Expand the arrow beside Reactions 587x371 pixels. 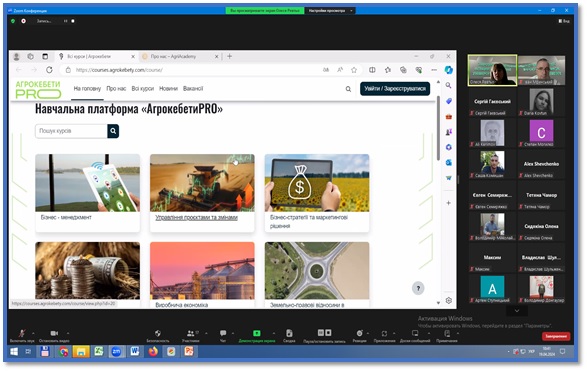click(368, 333)
